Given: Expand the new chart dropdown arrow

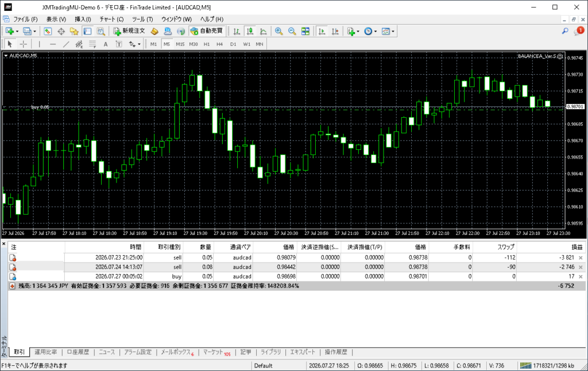Looking at the screenshot, I should click(x=17, y=32).
